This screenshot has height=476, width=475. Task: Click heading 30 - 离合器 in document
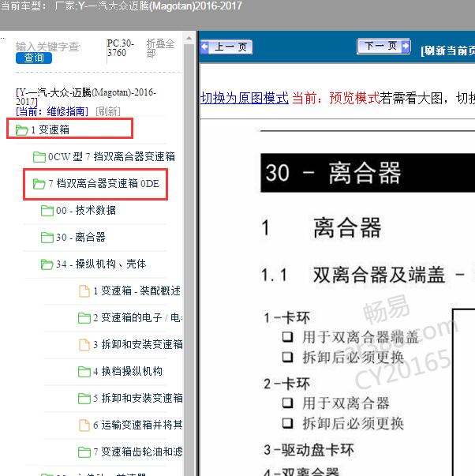coord(333,173)
